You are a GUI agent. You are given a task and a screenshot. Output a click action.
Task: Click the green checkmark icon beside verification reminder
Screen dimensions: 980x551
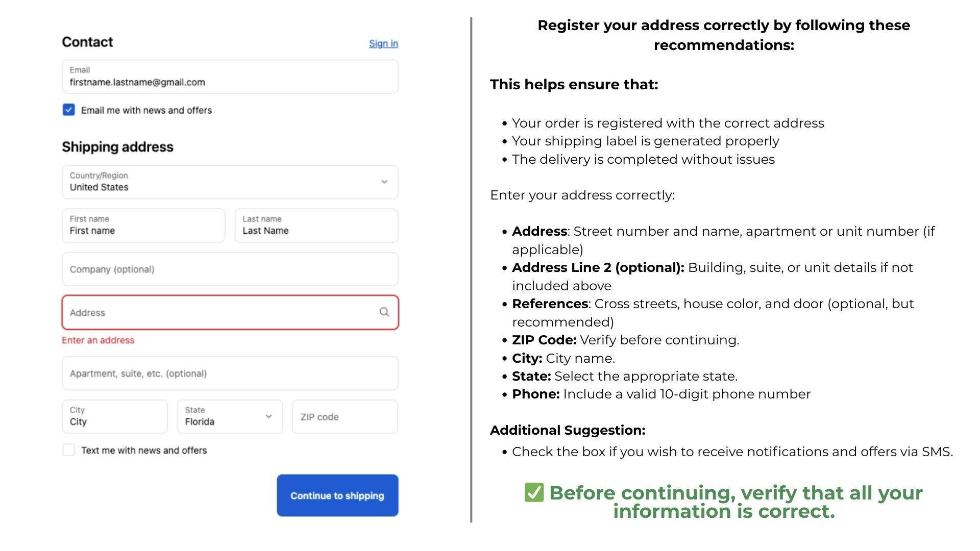(534, 493)
